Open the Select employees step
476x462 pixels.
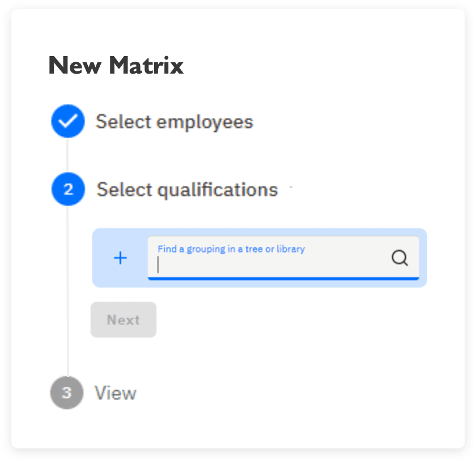click(175, 122)
